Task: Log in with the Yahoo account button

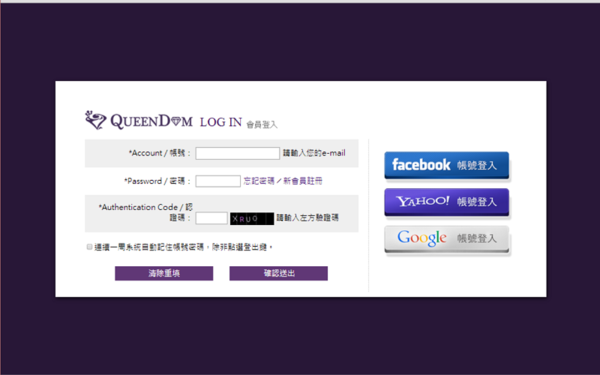Action: [447, 202]
